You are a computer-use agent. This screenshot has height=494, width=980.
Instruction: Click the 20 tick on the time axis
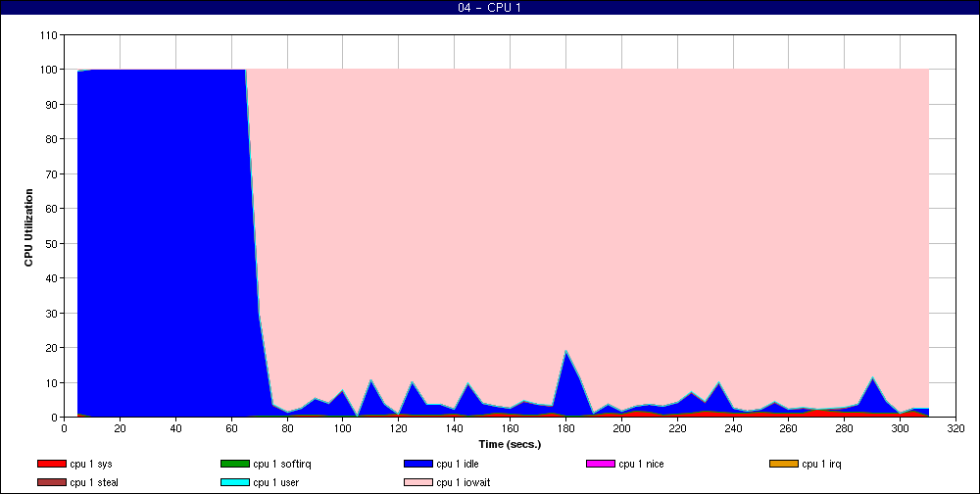120,428
